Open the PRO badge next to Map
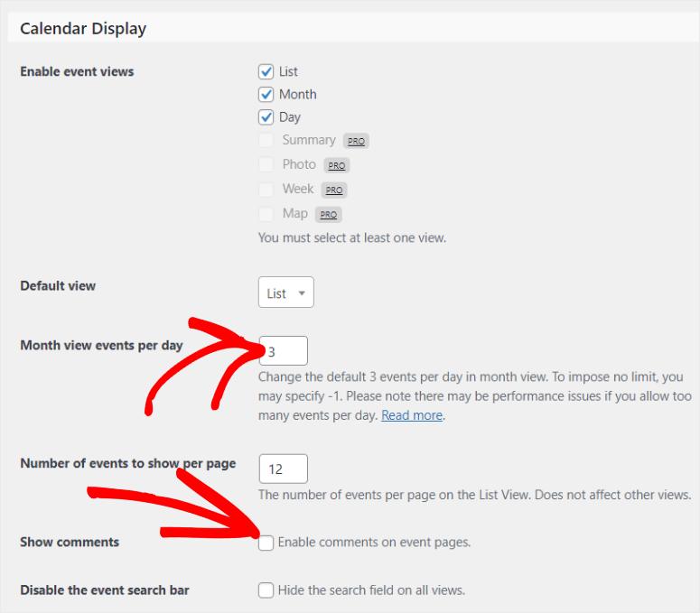700x613 pixels. pyautogui.click(x=328, y=215)
